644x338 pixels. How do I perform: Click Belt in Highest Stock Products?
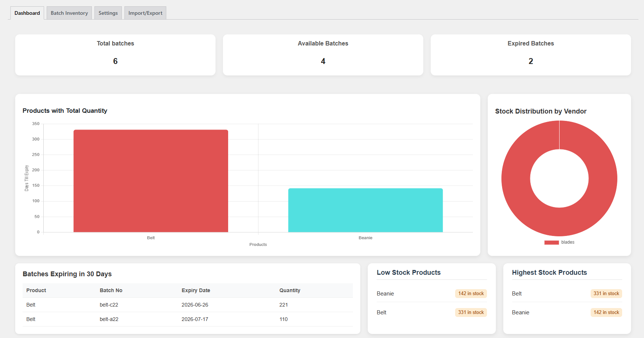tap(517, 294)
